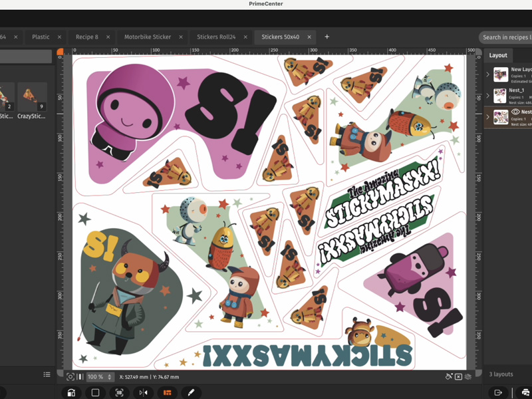This screenshot has width=532, height=399.
Task: Toggle the rulers icon next to zoom percentage
Action: click(x=80, y=376)
